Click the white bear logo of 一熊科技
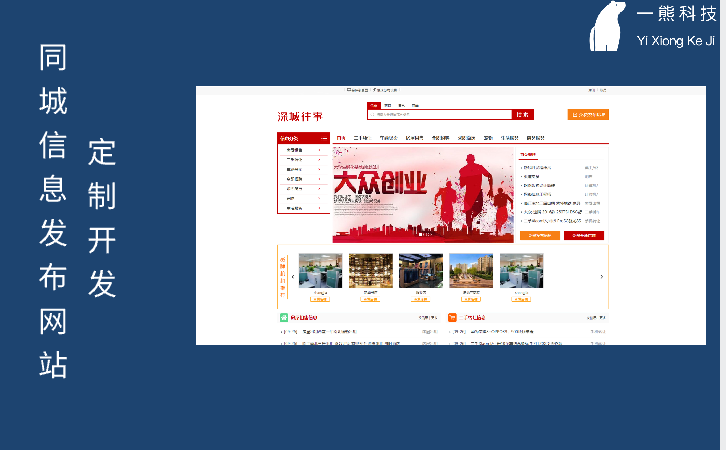The height and width of the screenshot is (450, 726). click(x=607, y=26)
